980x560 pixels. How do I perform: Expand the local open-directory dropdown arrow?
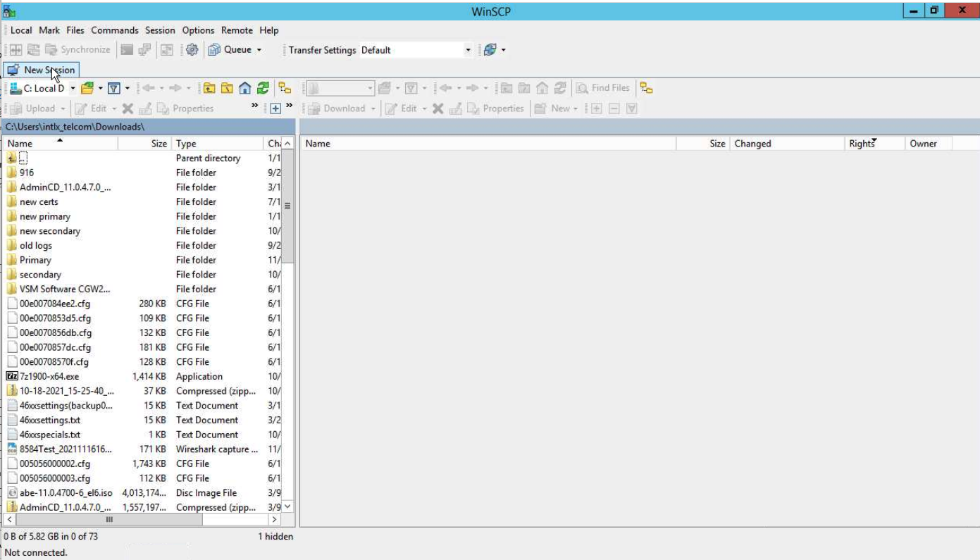tap(100, 88)
